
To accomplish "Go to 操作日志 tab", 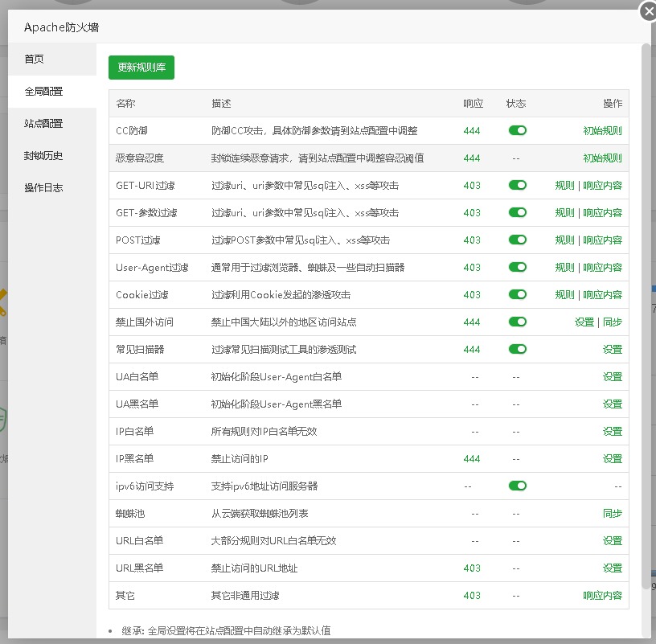I will click(x=52, y=188).
